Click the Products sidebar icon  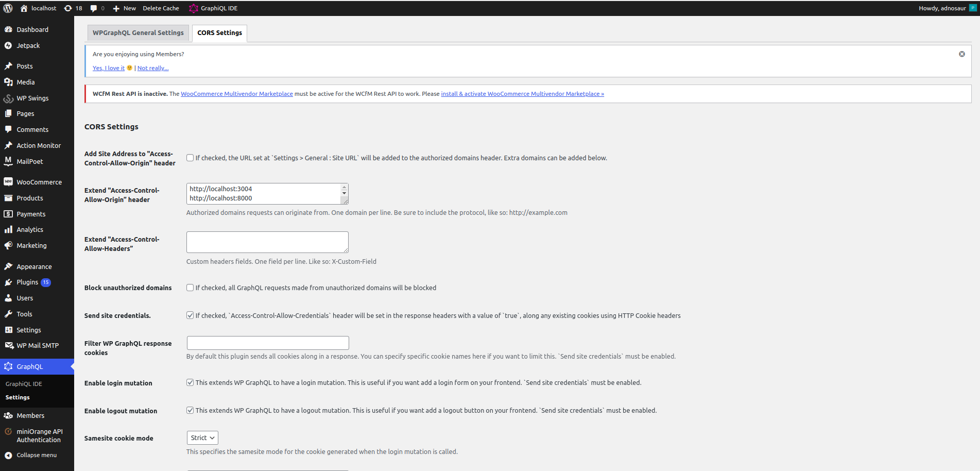8,198
